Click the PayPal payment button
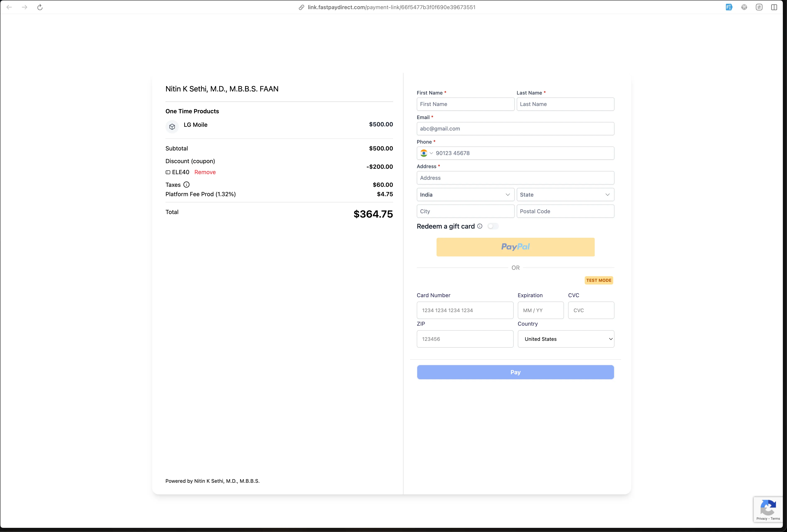The image size is (787, 532). click(515, 247)
